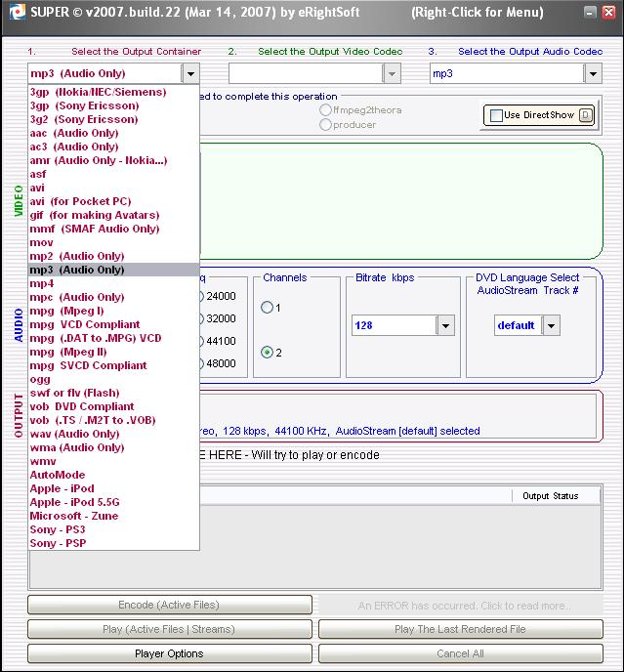This screenshot has height=672, width=624.
Task: Click Encode (Active Files) button
Action: (170, 605)
